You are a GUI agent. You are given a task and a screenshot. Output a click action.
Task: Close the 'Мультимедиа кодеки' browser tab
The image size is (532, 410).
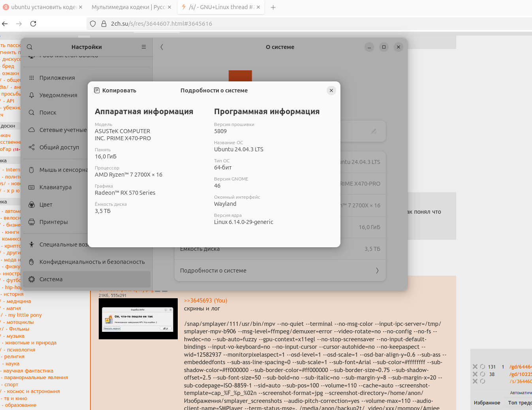pos(169,7)
